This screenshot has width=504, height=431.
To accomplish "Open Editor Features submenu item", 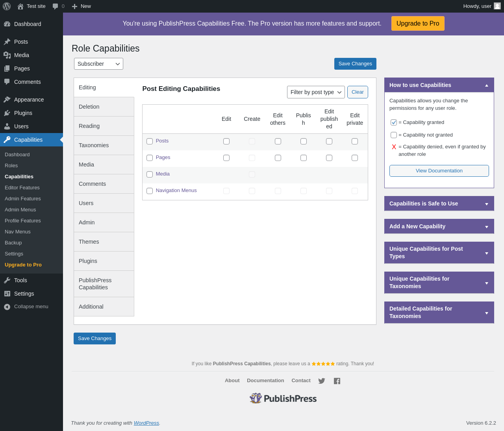I will tap(22, 188).
